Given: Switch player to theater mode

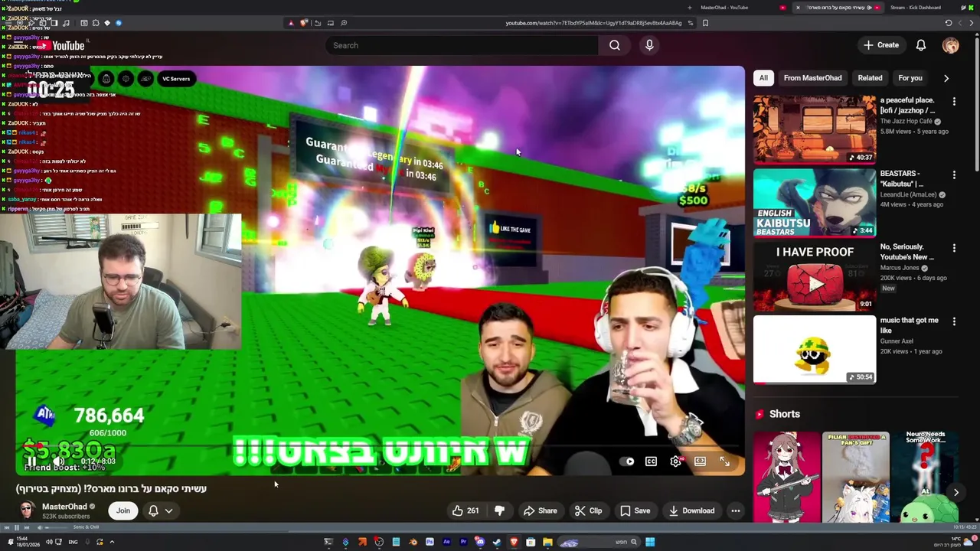Looking at the screenshot, I should tap(700, 461).
